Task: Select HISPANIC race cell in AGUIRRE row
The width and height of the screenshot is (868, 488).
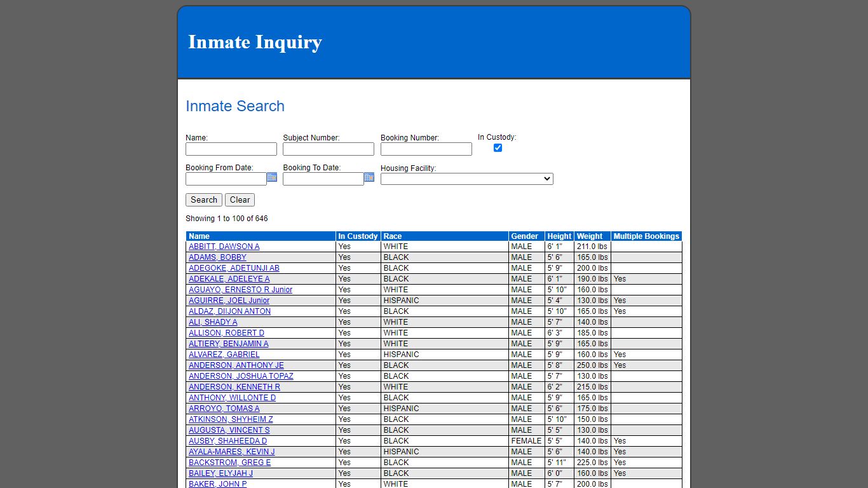Action: tap(445, 301)
